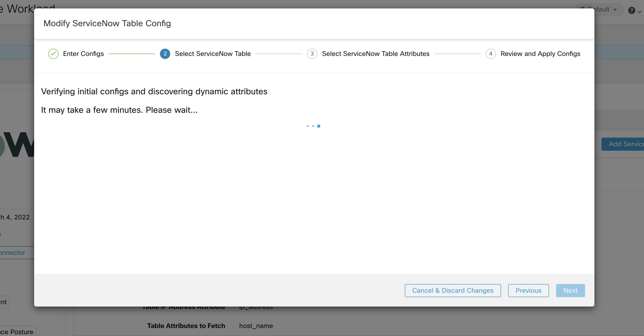Click the step 1 Enter Configs checkmark icon
Image resolution: width=644 pixels, height=336 pixels.
tap(53, 54)
